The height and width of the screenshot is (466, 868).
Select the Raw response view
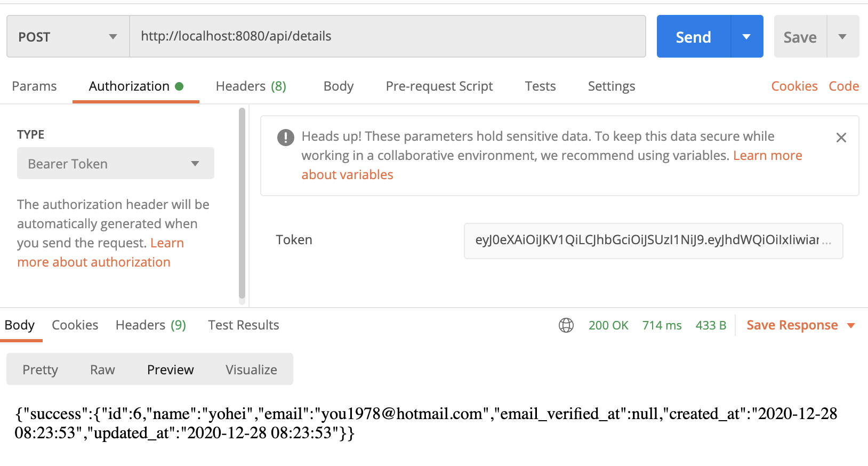pyautogui.click(x=102, y=369)
